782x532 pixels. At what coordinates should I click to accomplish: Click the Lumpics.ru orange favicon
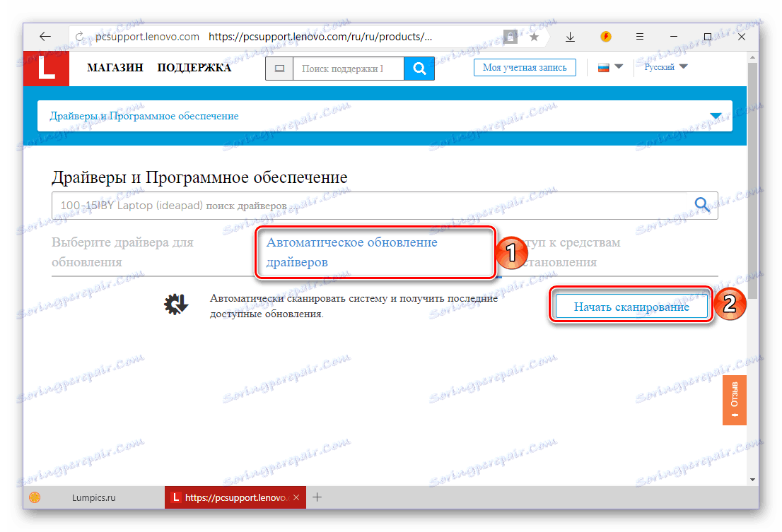click(x=35, y=497)
